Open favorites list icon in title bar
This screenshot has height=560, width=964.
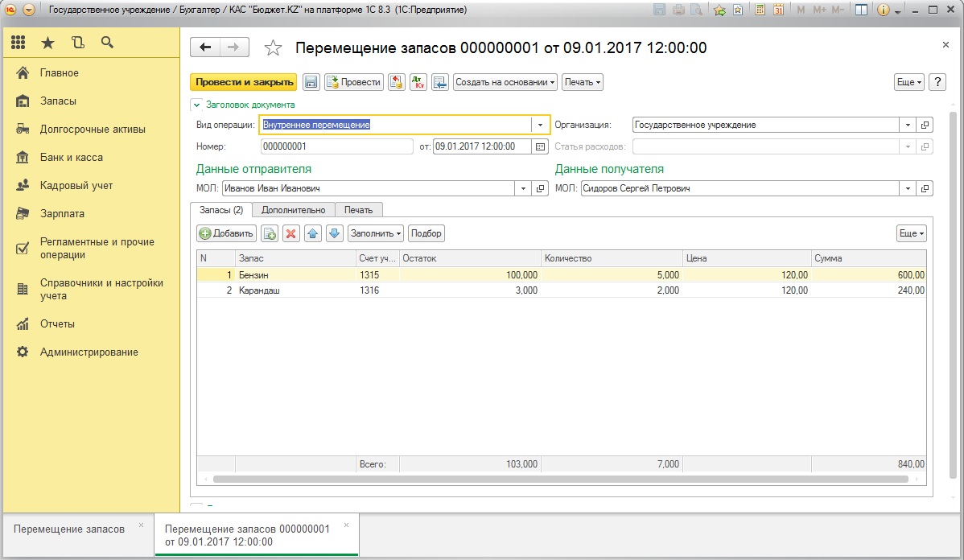738,10
